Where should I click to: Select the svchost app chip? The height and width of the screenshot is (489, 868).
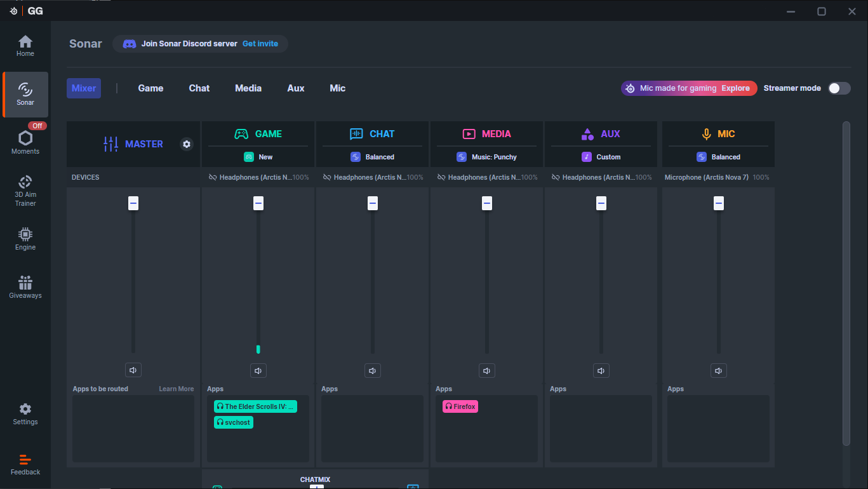click(234, 422)
